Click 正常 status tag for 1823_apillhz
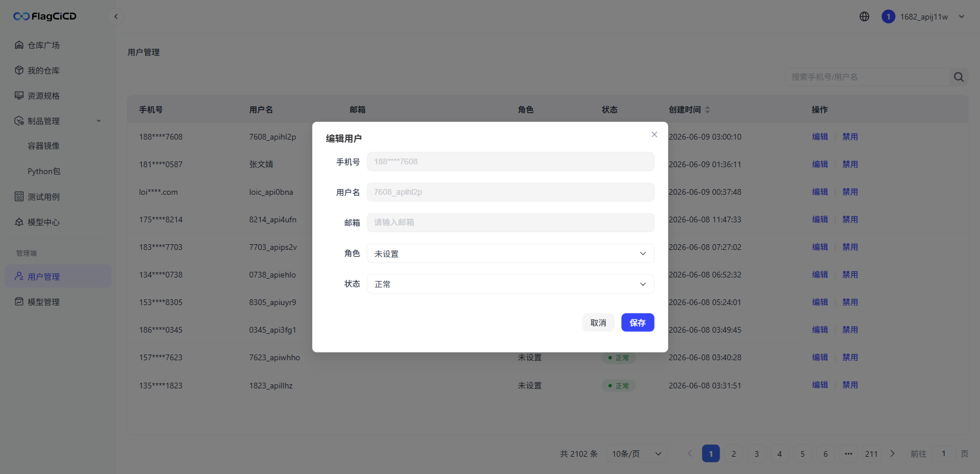Viewport: 980px width, 474px height. [x=619, y=386]
